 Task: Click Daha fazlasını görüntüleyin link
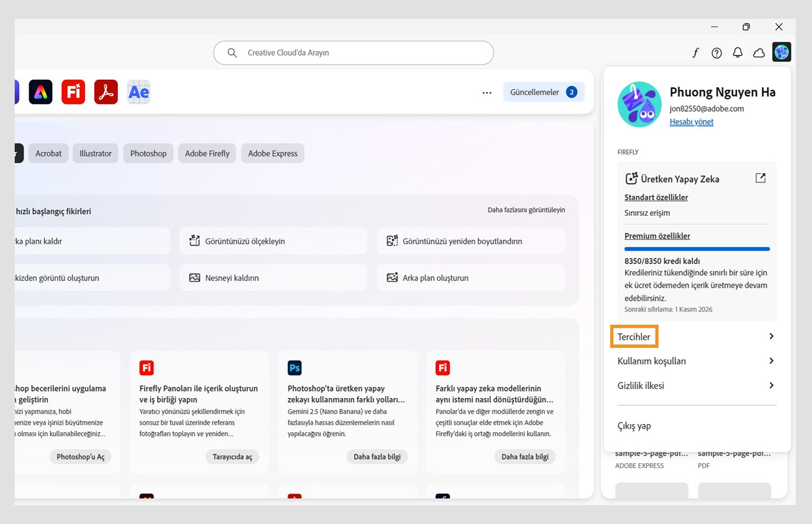(x=526, y=210)
